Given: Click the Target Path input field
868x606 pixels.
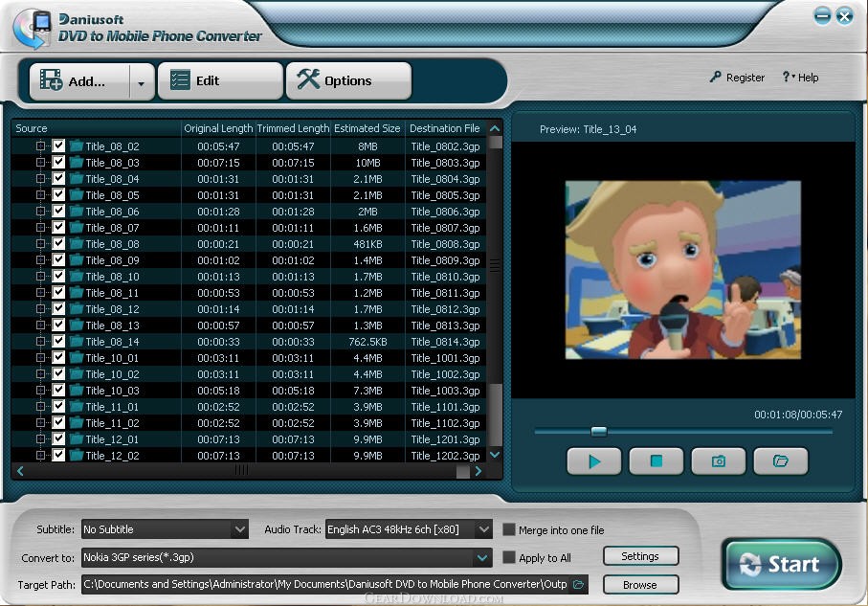Looking at the screenshot, I should [x=334, y=584].
